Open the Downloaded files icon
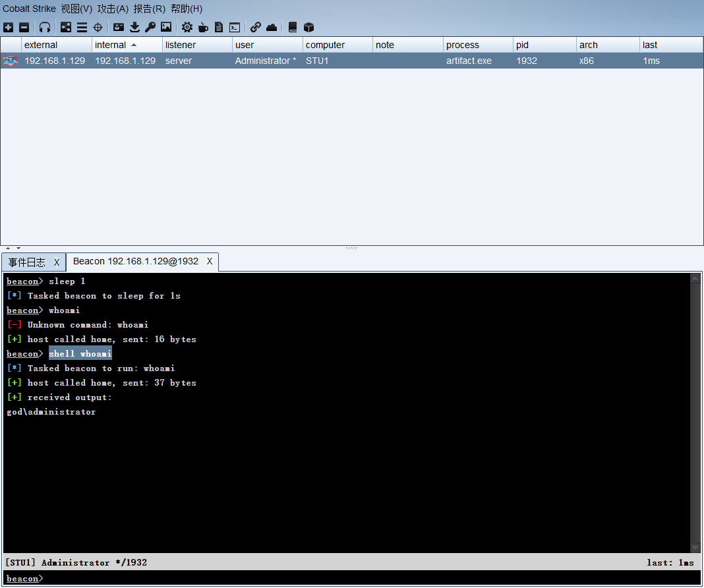The width and height of the screenshot is (704, 588). [x=134, y=28]
